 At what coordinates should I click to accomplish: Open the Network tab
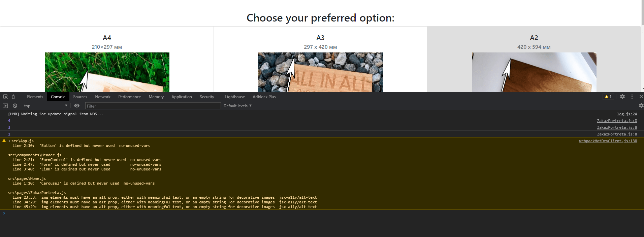103,97
